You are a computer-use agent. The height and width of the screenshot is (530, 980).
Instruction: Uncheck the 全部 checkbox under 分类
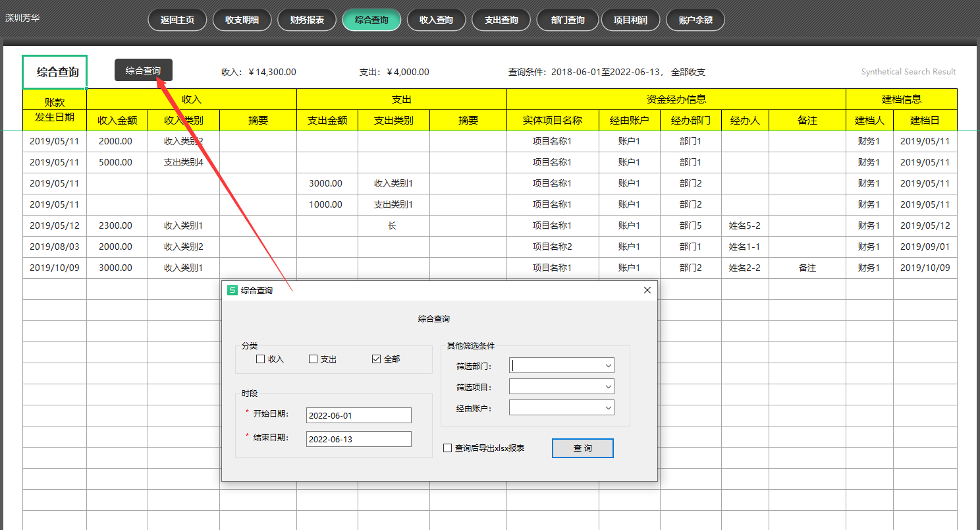[376, 359]
